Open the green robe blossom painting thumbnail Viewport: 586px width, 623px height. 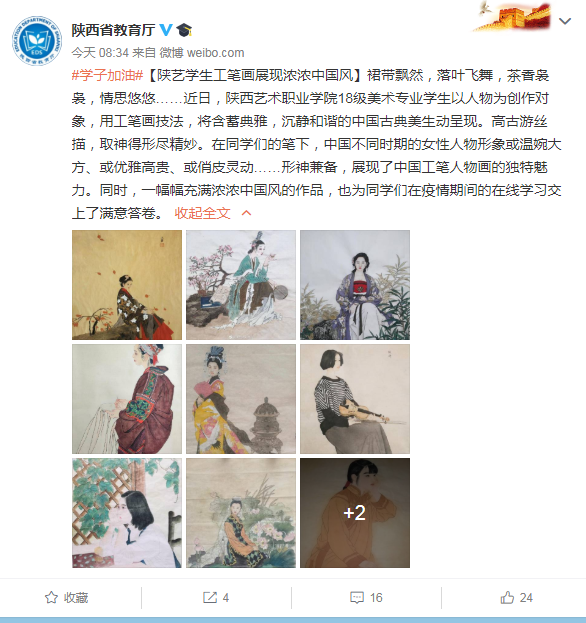pyautogui.click(x=241, y=285)
